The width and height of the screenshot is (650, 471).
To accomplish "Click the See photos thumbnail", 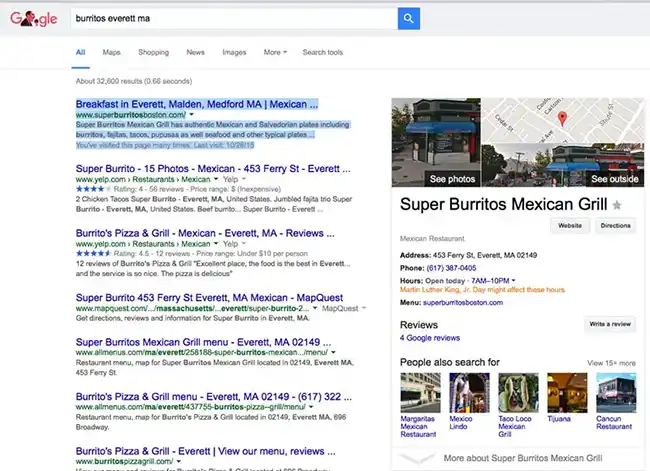I will point(436,142).
